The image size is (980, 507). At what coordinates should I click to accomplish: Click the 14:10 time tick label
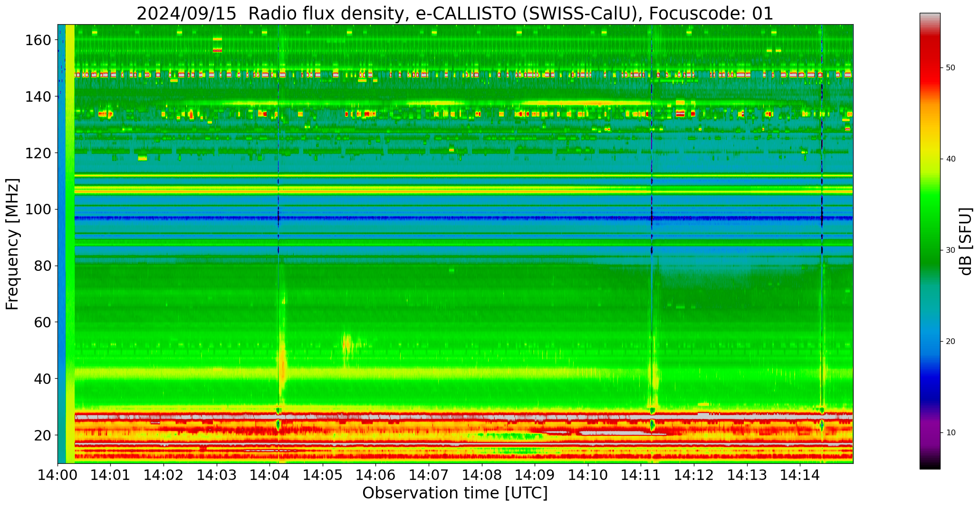(588, 476)
